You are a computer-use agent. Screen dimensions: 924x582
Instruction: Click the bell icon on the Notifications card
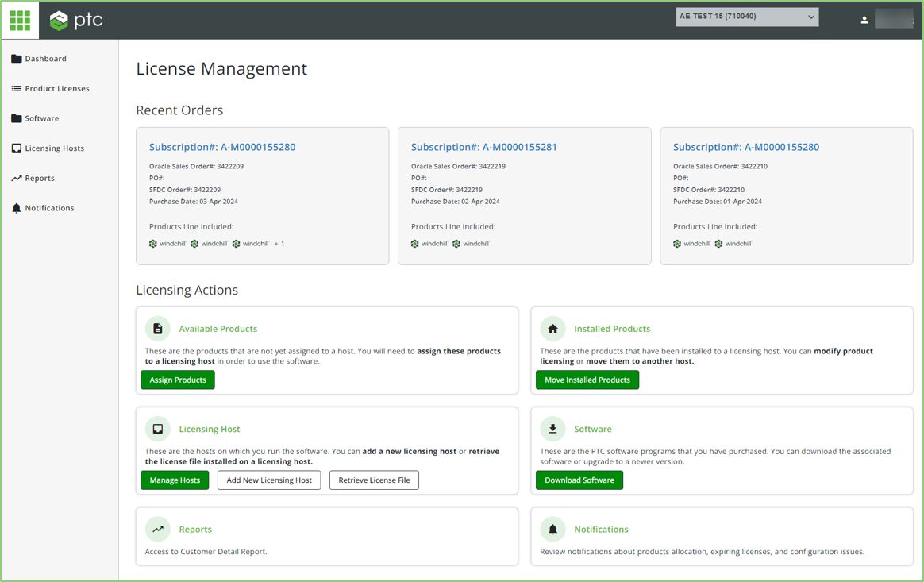[552, 529]
